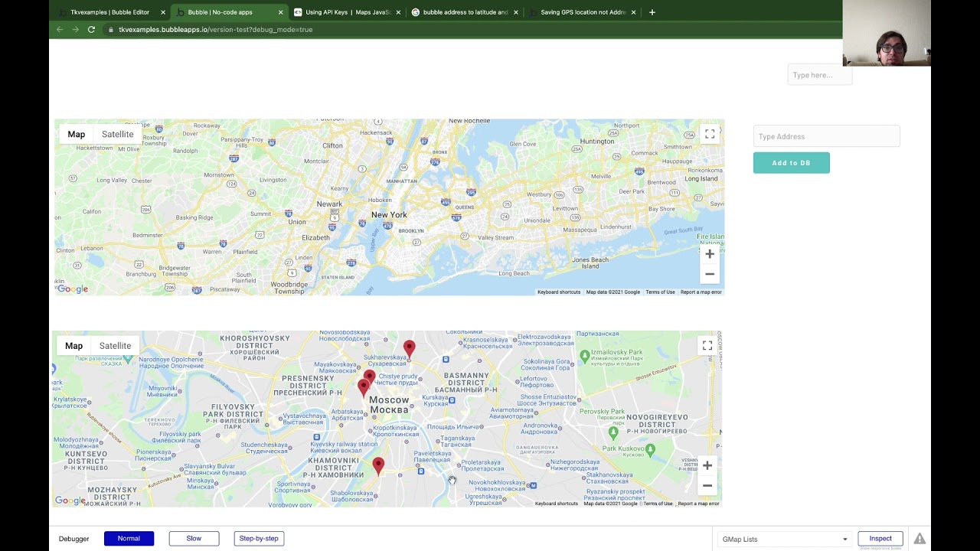The height and width of the screenshot is (551, 980).
Task: Select Satellite view on Moscow map
Action: click(115, 346)
